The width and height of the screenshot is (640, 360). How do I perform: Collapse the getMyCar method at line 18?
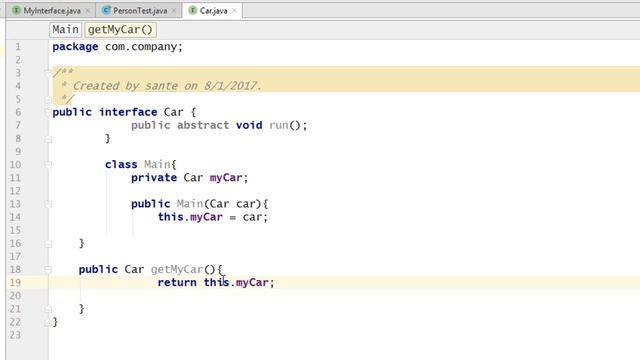pyautogui.click(x=48, y=269)
